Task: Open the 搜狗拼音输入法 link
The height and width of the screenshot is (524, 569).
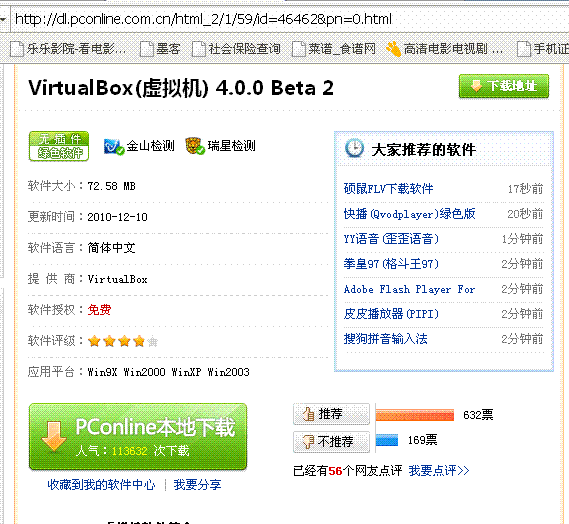Action: (x=385, y=339)
